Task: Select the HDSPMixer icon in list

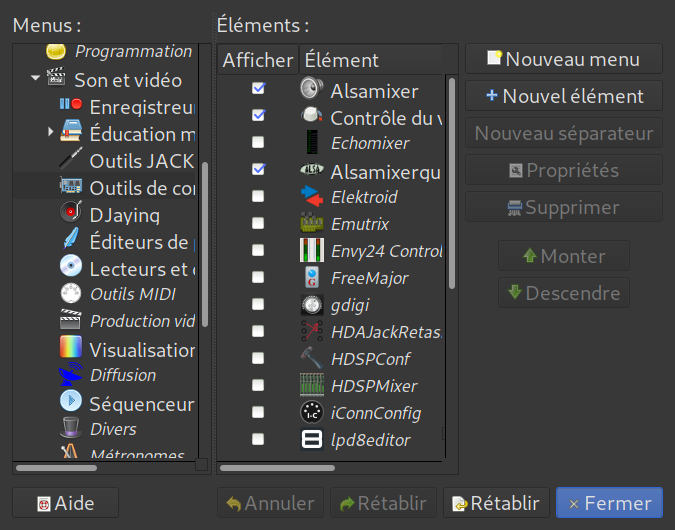Action: (312, 385)
